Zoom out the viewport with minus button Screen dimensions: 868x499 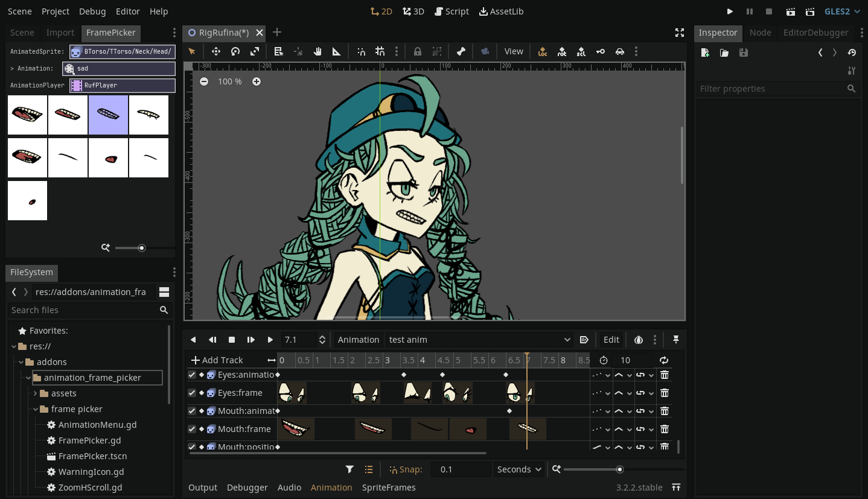[x=204, y=81]
